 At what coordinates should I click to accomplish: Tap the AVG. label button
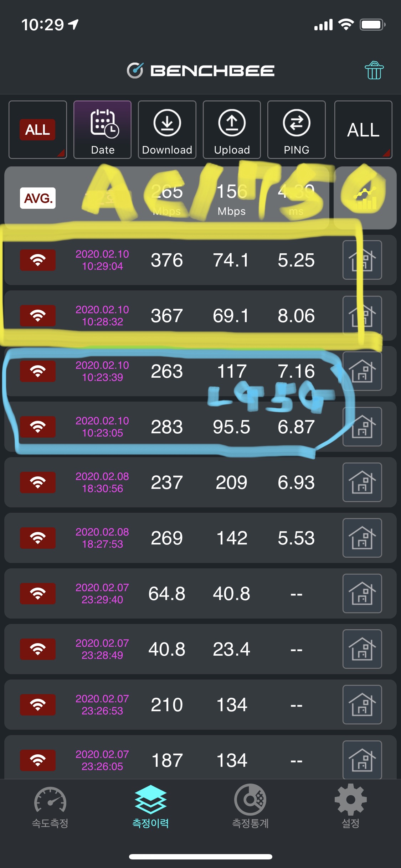38,198
